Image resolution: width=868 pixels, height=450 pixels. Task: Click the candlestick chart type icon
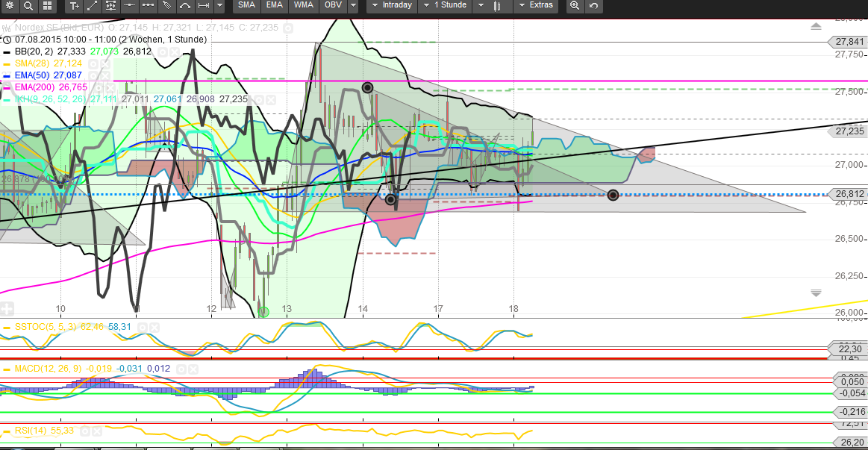(x=497, y=6)
